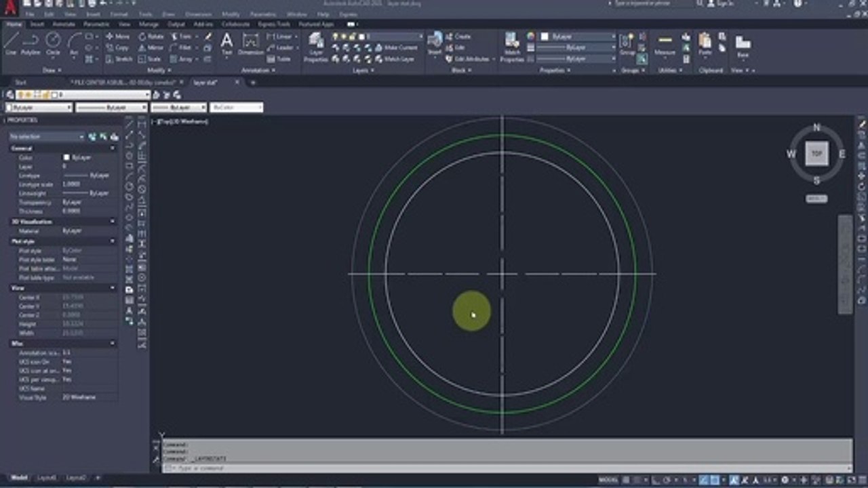Expand the Draw panel dropdown
The image size is (868, 488).
click(52, 70)
